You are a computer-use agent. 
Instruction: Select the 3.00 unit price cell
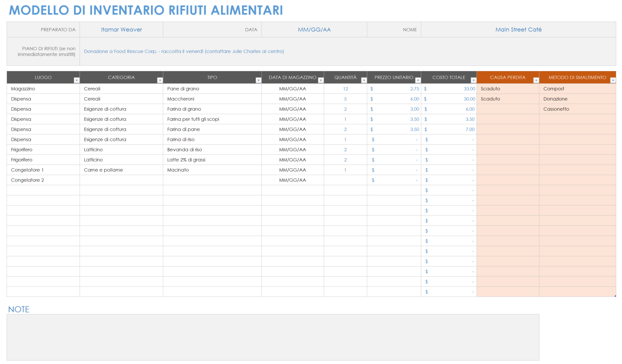[394, 109]
